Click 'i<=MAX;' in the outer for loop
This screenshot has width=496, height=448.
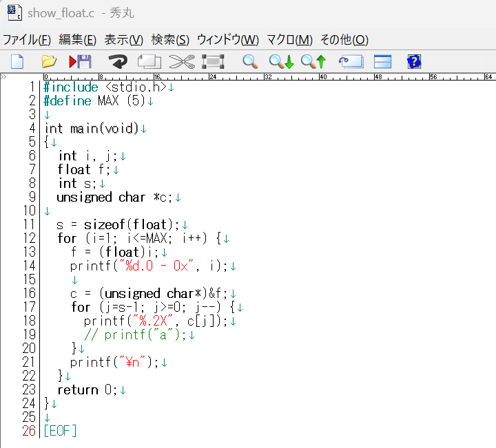click(149, 238)
